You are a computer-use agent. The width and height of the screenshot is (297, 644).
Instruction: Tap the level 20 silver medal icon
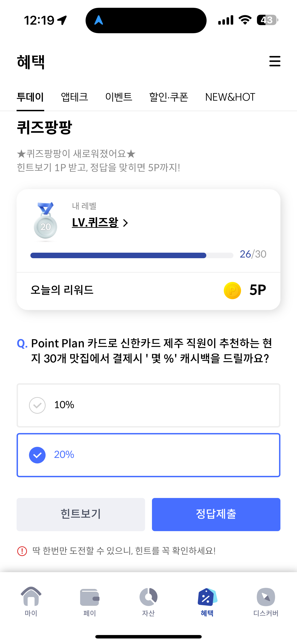(45, 222)
